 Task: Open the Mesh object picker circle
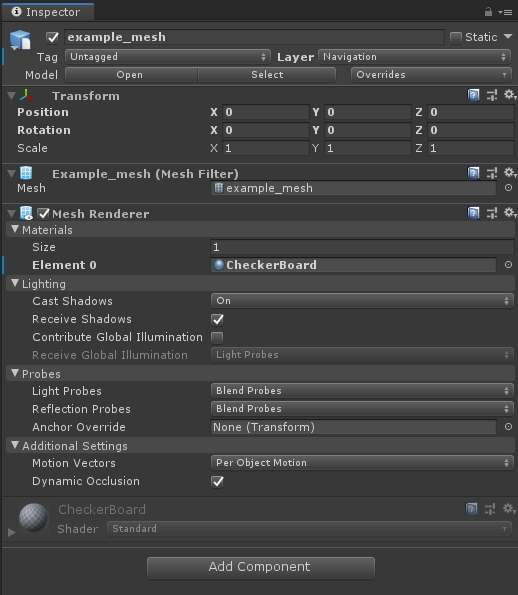coord(509,188)
